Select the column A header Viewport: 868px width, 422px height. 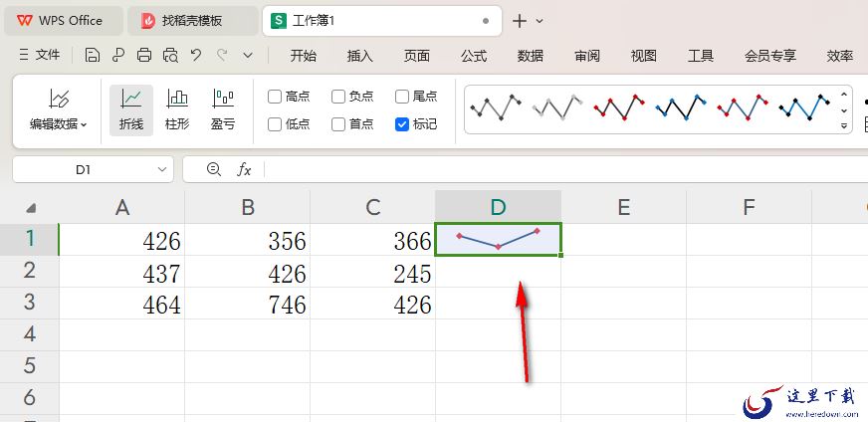tap(122, 207)
